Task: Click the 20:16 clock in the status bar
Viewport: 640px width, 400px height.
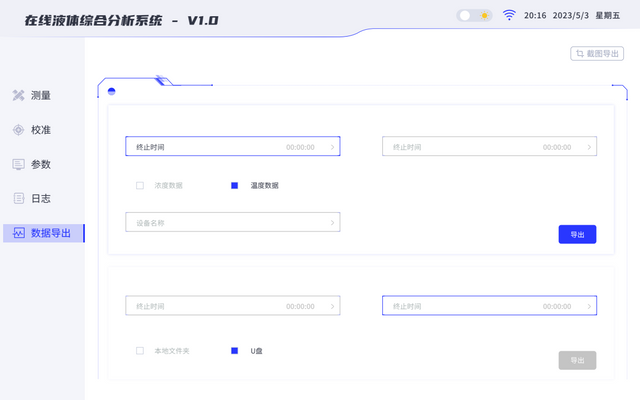Action: 535,15
